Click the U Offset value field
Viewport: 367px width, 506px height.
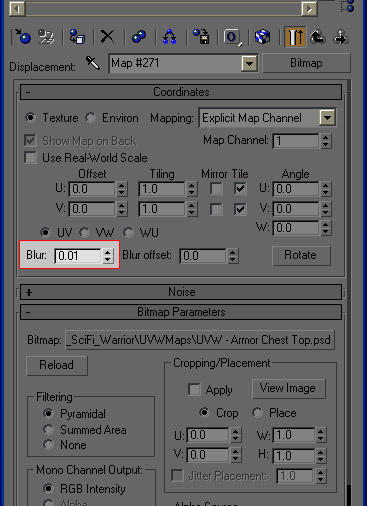[92, 189]
